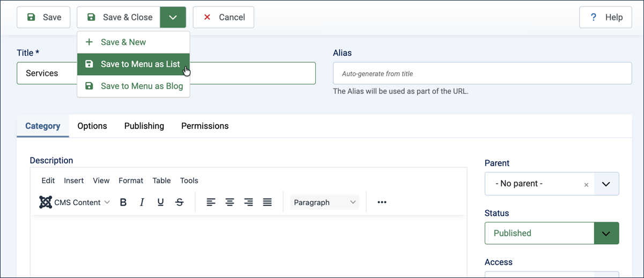Screen dimensions: 644x278
Task: Open the editor Edit menu
Action: pos(48,181)
